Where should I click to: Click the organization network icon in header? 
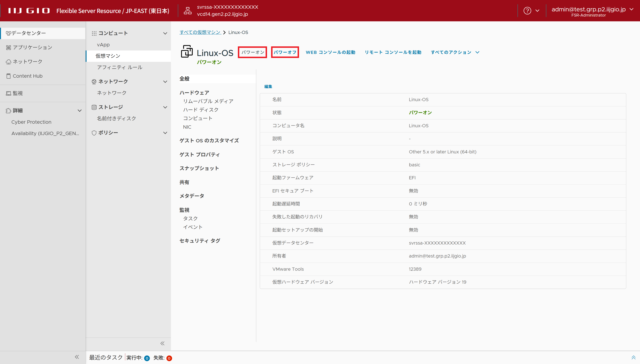pyautogui.click(x=188, y=11)
